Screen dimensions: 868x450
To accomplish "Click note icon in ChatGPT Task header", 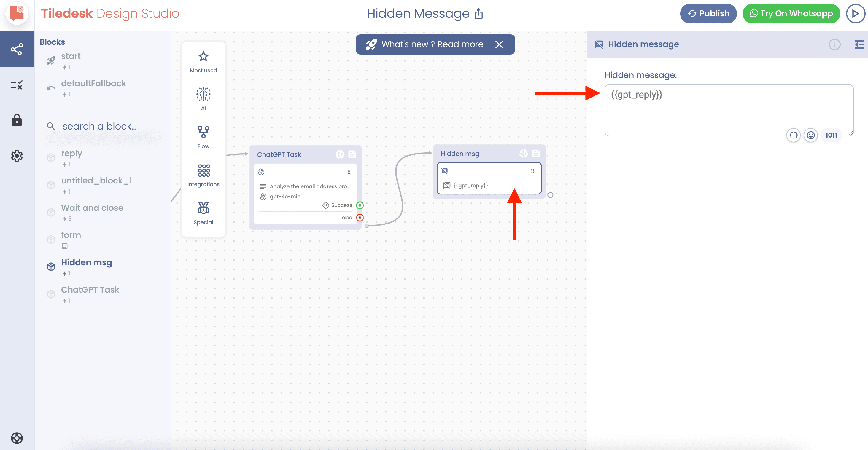I will [x=352, y=154].
